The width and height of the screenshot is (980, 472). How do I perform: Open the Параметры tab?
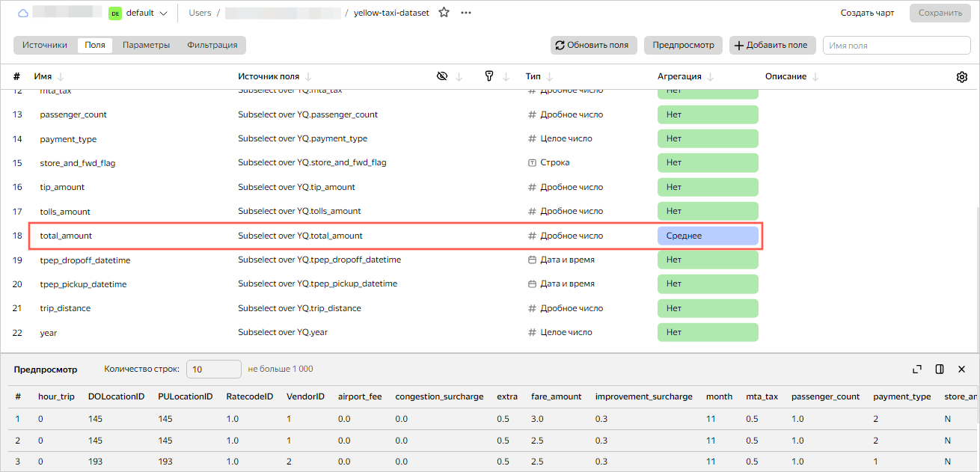pyautogui.click(x=146, y=45)
